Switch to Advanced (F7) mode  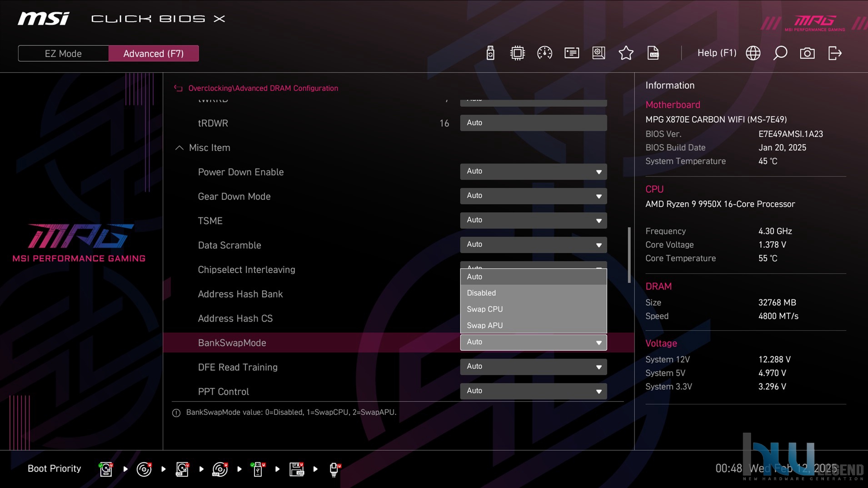point(154,54)
